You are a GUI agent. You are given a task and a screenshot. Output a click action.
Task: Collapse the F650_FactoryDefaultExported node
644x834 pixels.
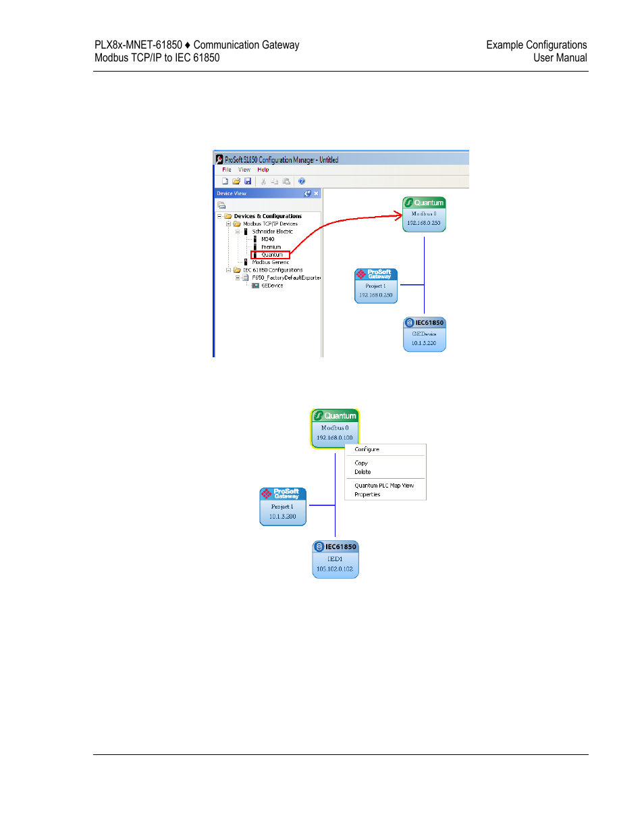point(238,278)
